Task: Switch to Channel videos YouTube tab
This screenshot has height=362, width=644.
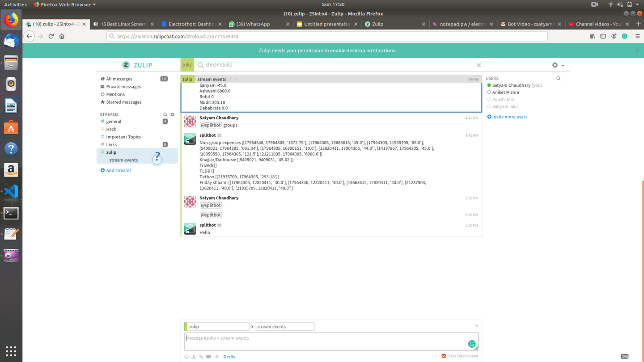Action: [598, 24]
